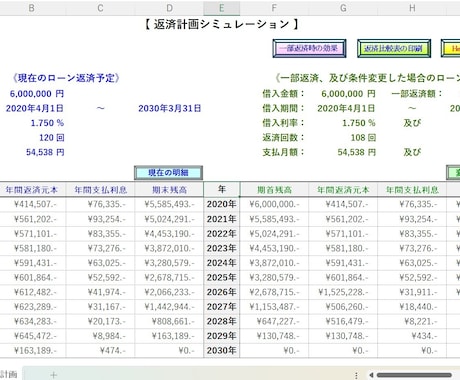Select the 2025年 row cell
The width and height of the screenshot is (460, 380).
tap(222, 278)
